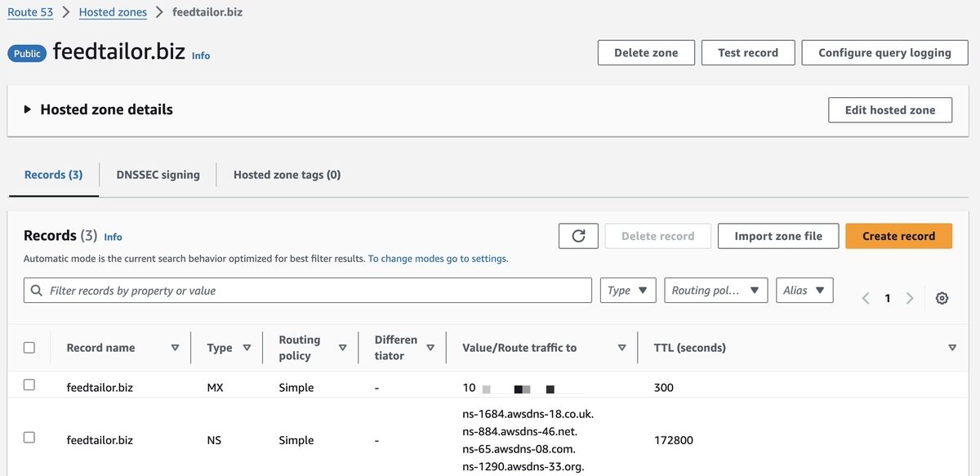Click Configure query logging button
The width and height of the screenshot is (980, 476).
tap(884, 52)
